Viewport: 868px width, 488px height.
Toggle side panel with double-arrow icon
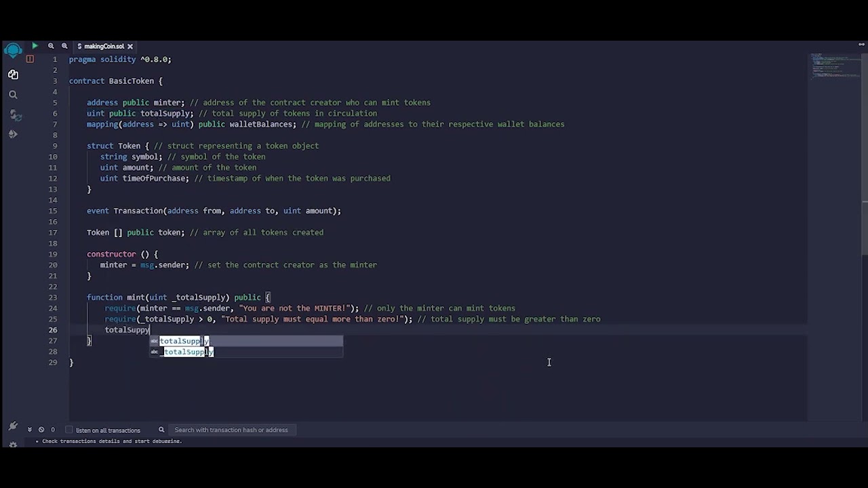pyautogui.click(x=862, y=45)
